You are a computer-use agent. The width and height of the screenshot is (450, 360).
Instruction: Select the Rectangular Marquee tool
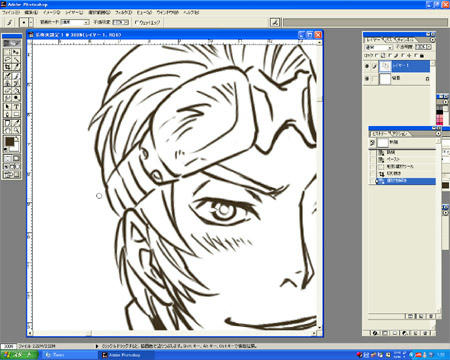[x=7, y=51]
